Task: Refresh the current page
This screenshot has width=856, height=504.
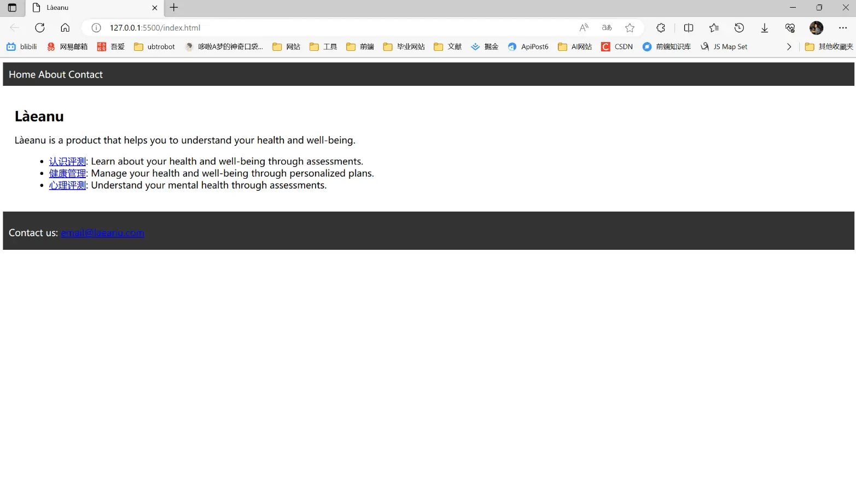Action: (39, 28)
